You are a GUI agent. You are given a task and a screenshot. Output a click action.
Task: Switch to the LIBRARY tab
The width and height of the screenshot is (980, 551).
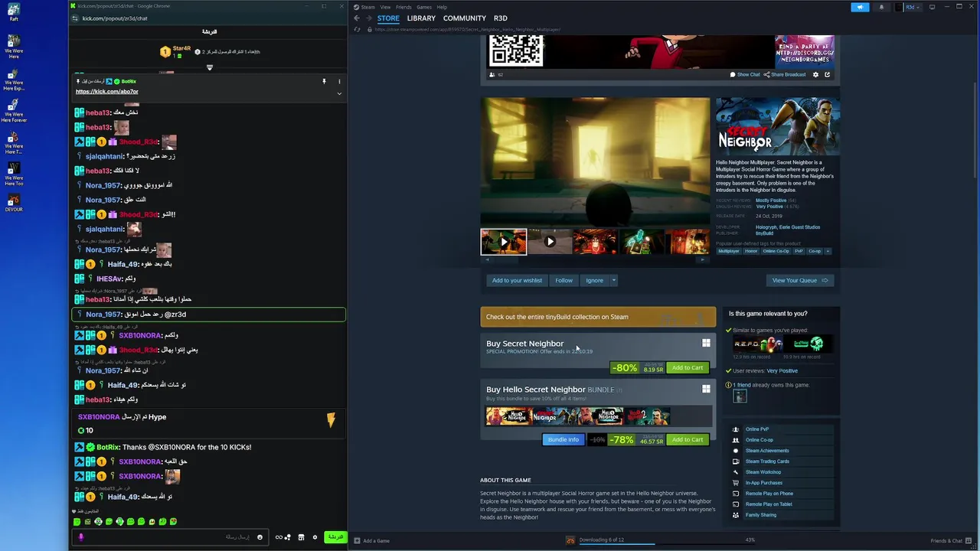click(421, 18)
